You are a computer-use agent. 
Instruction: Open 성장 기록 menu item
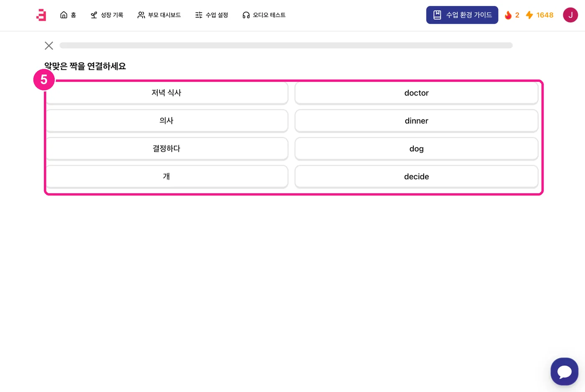(107, 15)
